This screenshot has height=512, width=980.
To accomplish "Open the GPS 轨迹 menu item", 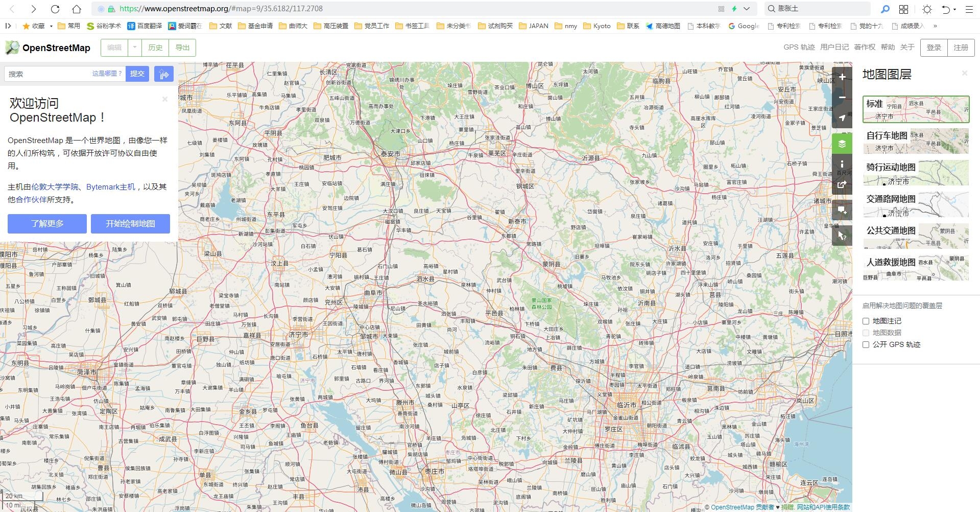I will (799, 47).
